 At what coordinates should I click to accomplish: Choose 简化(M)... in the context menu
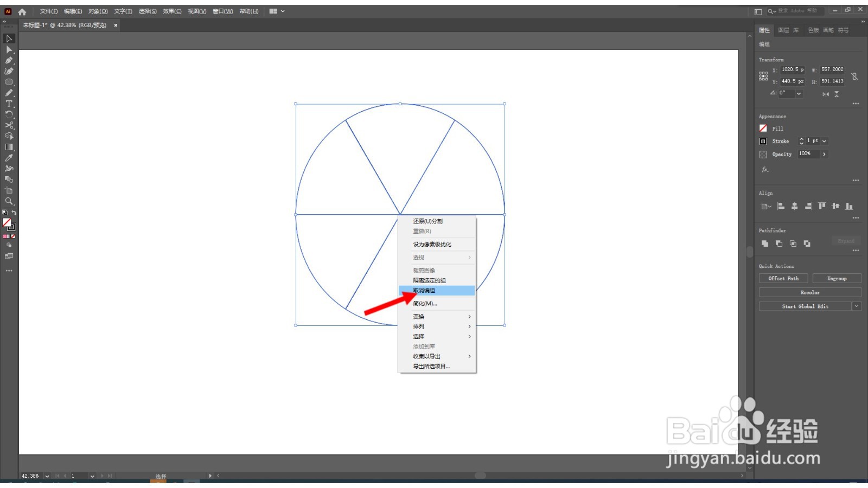click(x=437, y=304)
